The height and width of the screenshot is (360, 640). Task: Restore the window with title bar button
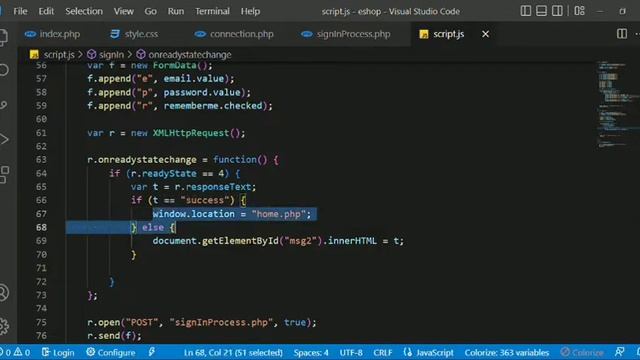tap(622, 11)
